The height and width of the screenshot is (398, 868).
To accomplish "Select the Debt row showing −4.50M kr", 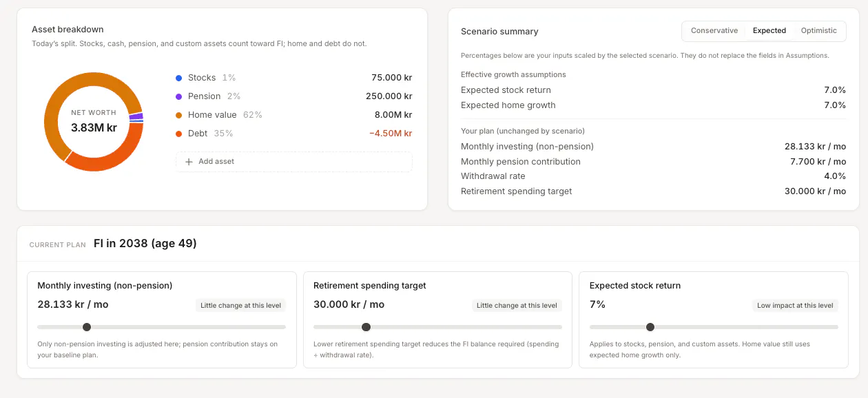I will click(x=294, y=134).
